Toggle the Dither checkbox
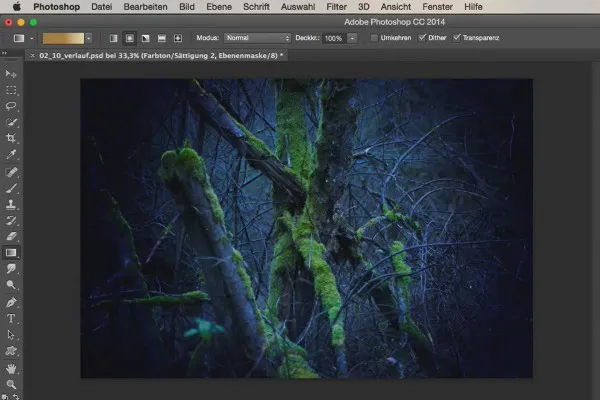This screenshot has width=600, height=400. coord(422,38)
